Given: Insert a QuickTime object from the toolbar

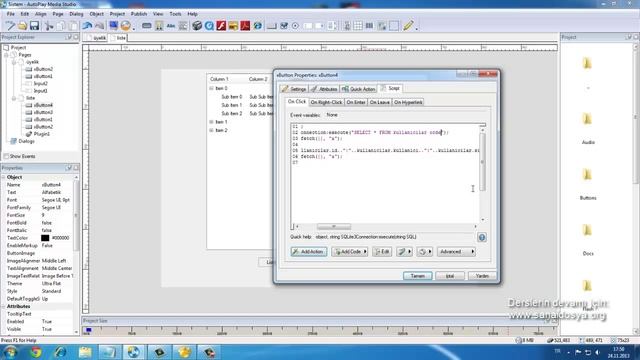Looking at the screenshot, I should [x=209, y=26].
